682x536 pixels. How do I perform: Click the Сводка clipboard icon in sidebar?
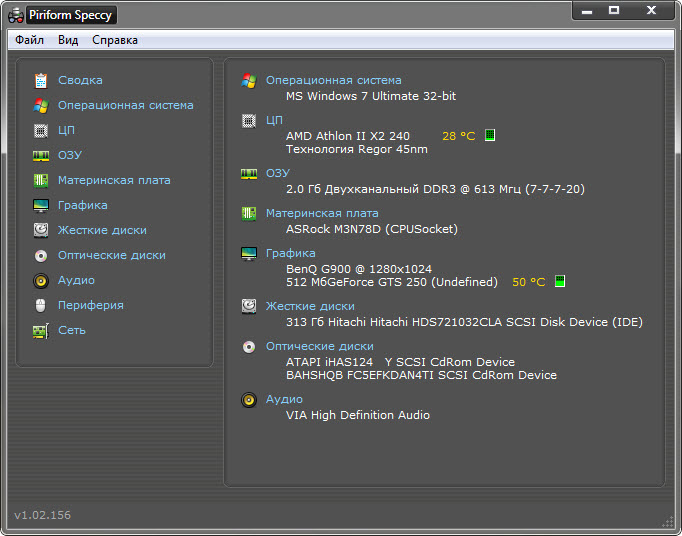(41, 80)
